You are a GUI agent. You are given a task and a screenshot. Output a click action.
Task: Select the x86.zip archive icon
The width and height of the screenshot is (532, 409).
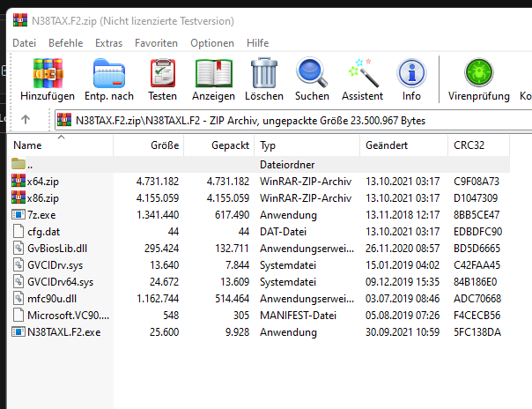coord(18,197)
